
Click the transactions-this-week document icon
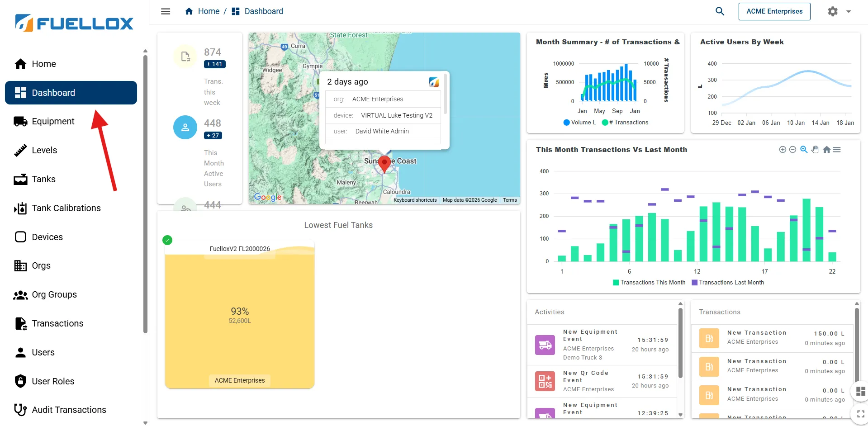pyautogui.click(x=185, y=57)
